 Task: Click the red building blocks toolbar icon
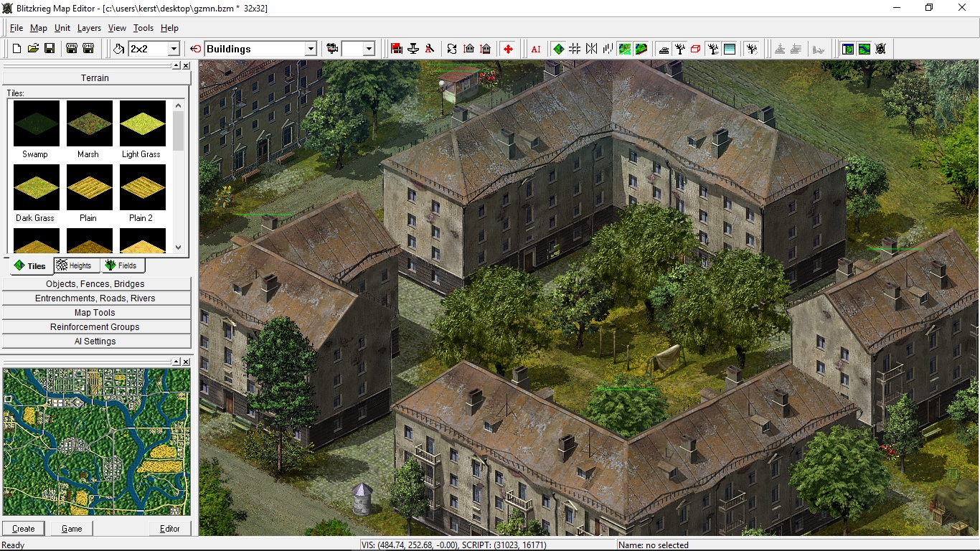(x=397, y=49)
